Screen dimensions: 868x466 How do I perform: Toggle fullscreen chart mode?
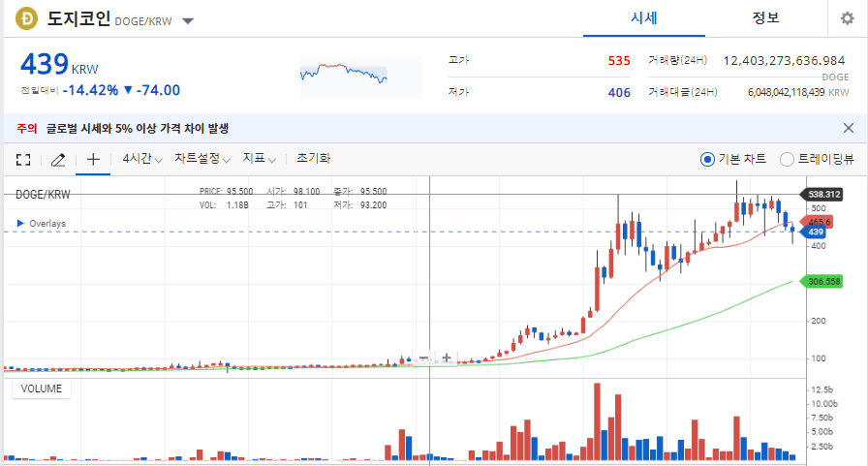[x=23, y=160]
